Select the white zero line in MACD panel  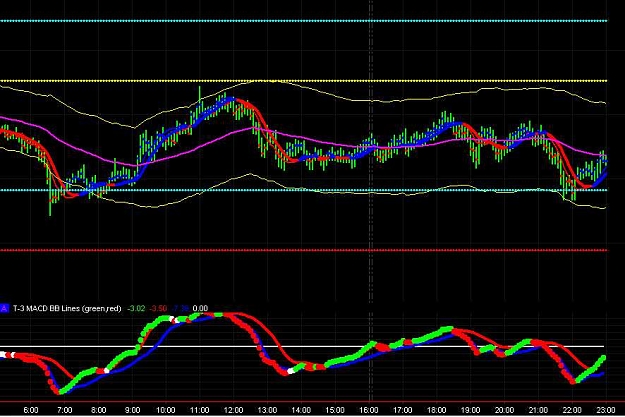click(x=303, y=346)
